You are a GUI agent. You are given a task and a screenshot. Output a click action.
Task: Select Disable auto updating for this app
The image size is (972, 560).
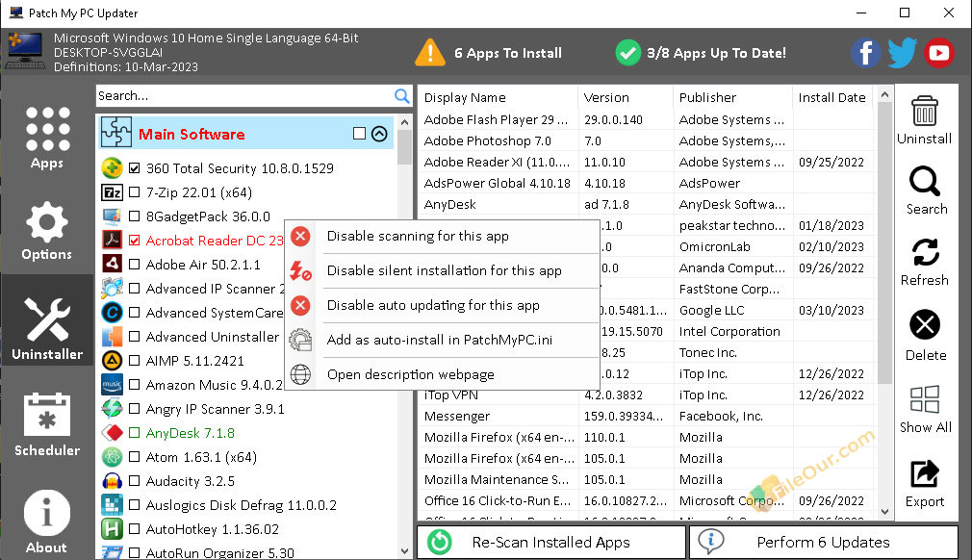point(443,305)
